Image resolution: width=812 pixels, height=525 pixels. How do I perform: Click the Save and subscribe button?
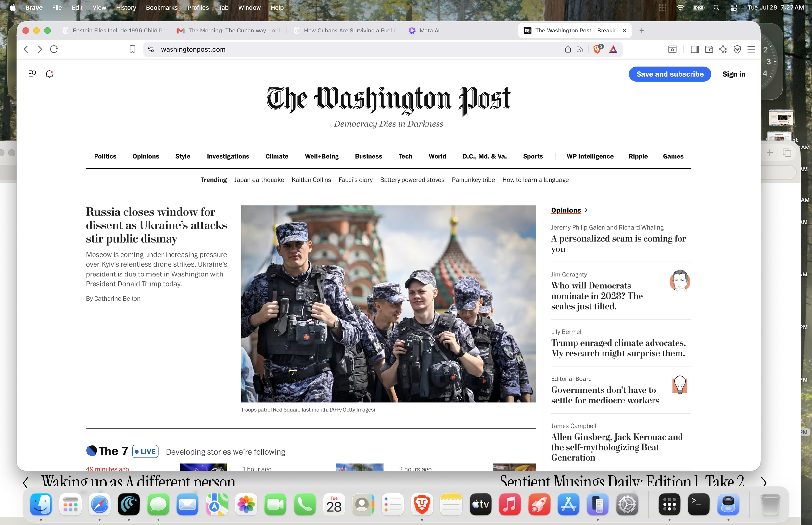[670, 74]
